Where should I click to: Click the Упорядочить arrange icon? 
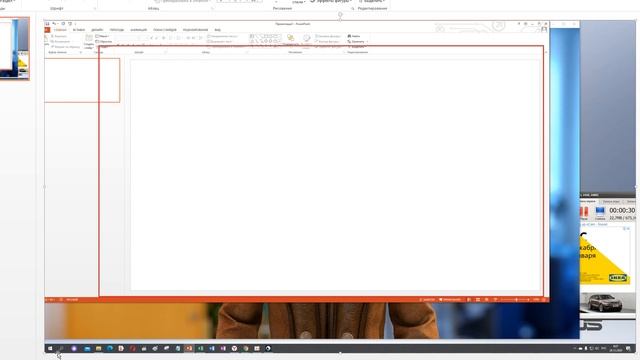point(291,39)
